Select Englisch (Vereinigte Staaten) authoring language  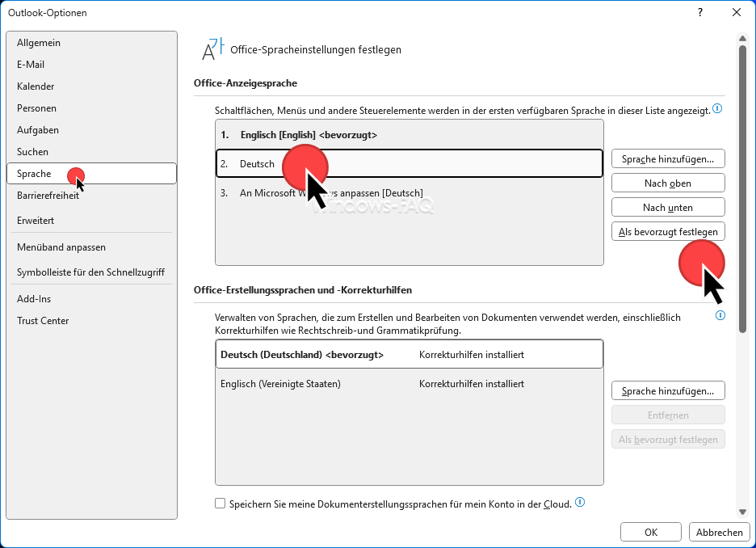[280, 384]
